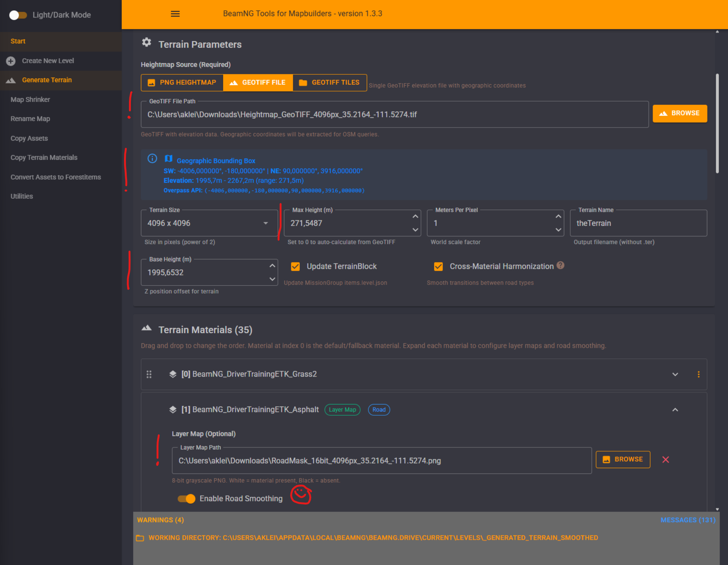Screen dimensions: 728x565
Task: Open Map Shrinker from the sidebar
Action: [x=30, y=100]
